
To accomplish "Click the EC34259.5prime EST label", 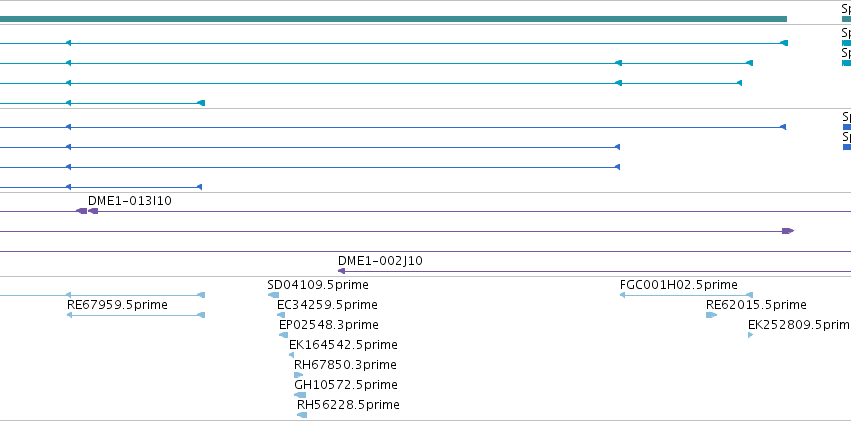I will coord(327,305).
